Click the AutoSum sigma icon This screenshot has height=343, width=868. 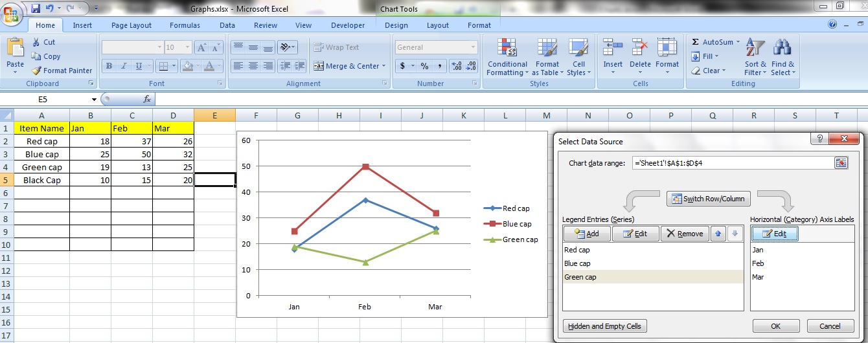696,42
